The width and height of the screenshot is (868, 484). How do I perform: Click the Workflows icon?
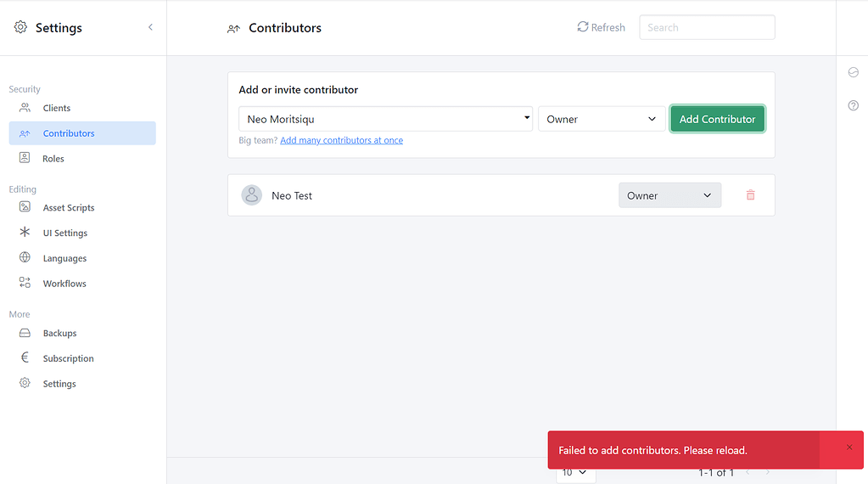pos(25,283)
